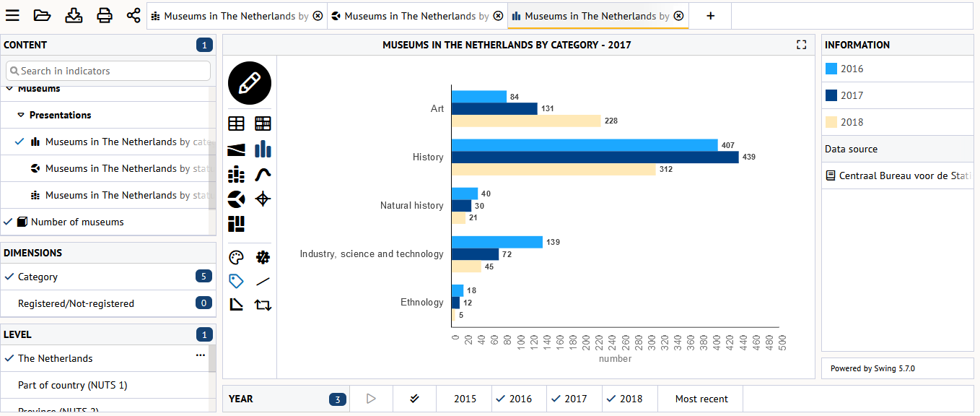Click the Most recent year button
The width and height of the screenshot is (980, 416).
click(701, 399)
